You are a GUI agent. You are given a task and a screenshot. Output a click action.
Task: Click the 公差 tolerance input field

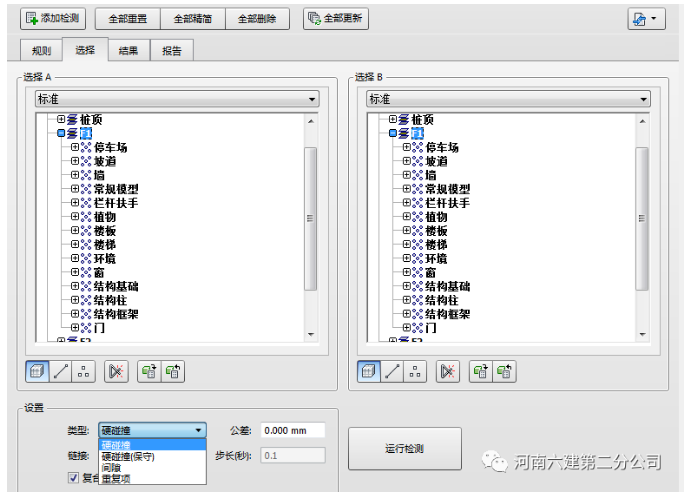[x=293, y=430]
